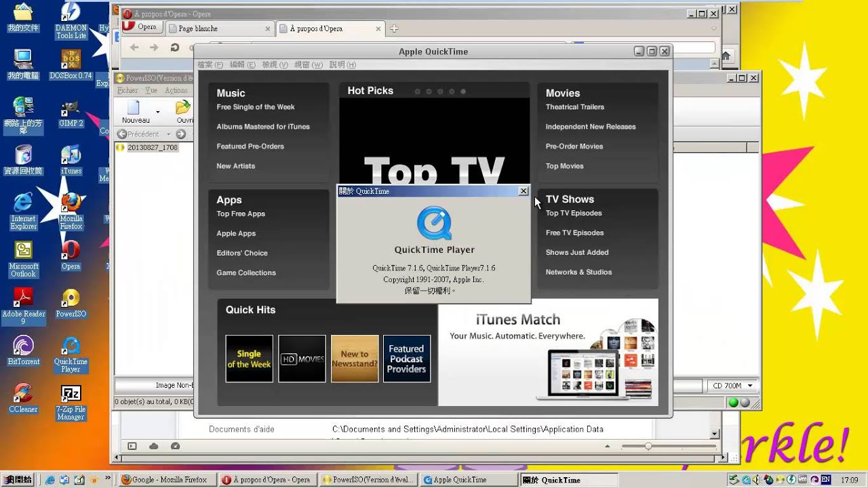Click the cloud icon in Opera status bar
This screenshot has height=488, width=868.
point(154,446)
